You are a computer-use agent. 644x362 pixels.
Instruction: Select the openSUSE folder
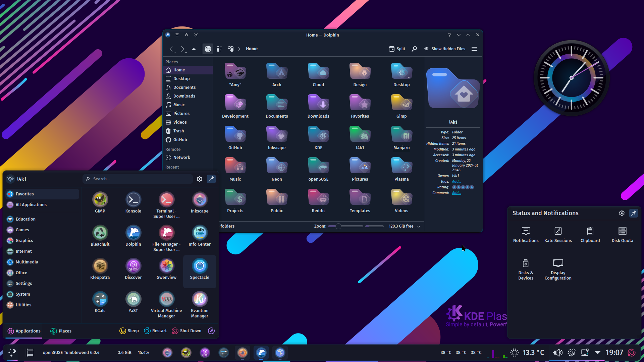pyautogui.click(x=318, y=170)
